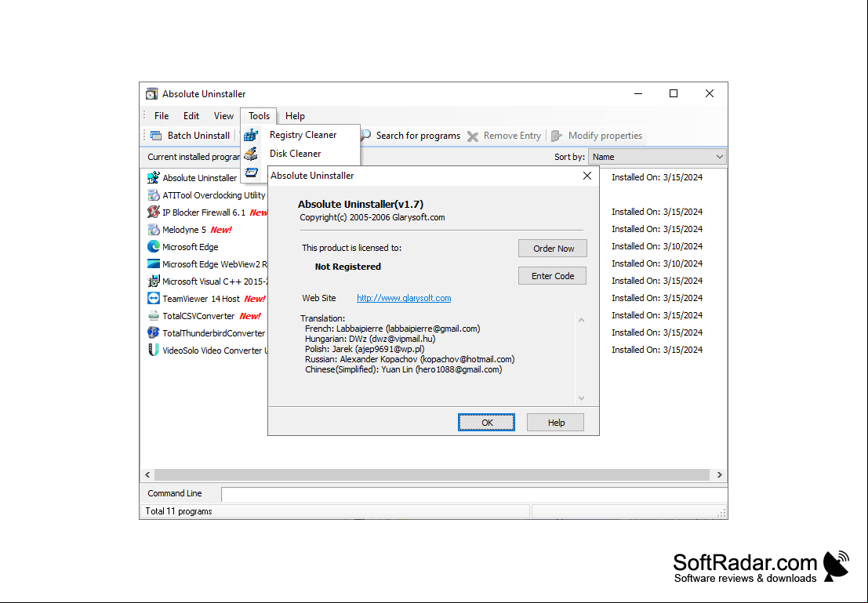This screenshot has height=603, width=868.
Task: Click the TotalThunderbirdConverter icon
Action: click(x=154, y=332)
